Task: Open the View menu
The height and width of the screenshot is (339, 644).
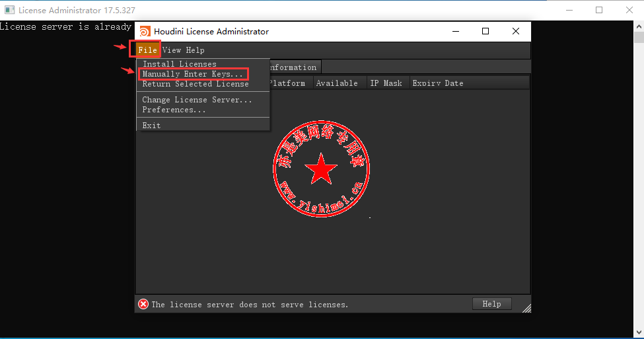Action: (x=172, y=50)
